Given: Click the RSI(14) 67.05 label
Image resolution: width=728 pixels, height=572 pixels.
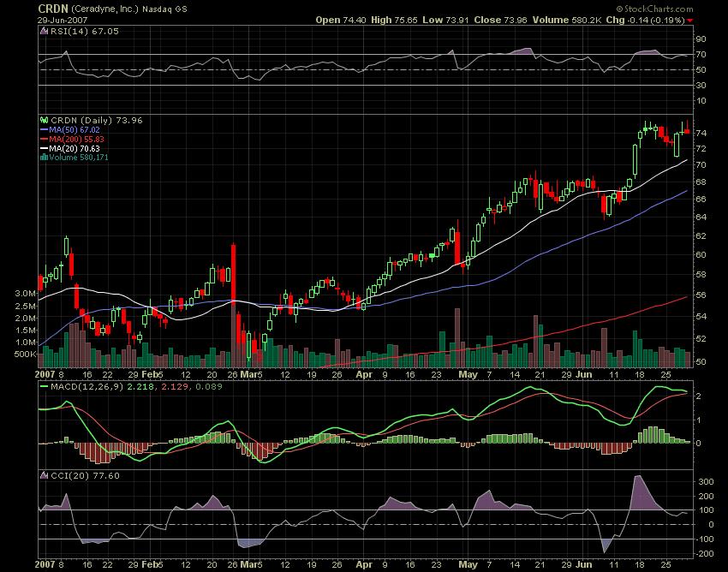Looking at the screenshot, I should point(84,31).
